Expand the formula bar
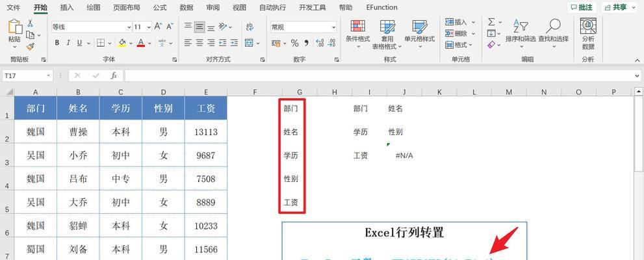The width and height of the screenshot is (644, 260). pyautogui.click(x=637, y=75)
